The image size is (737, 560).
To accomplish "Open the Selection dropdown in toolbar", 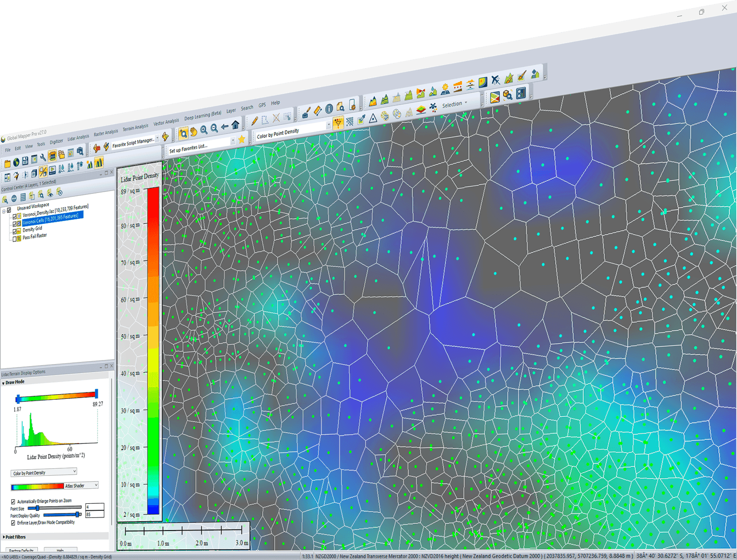I will click(455, 104).
